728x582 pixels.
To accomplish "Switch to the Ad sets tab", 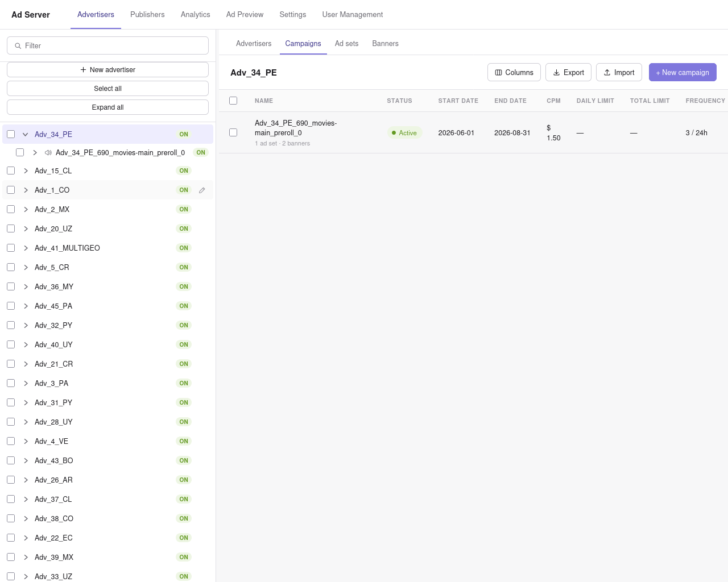I will (347, 44).
